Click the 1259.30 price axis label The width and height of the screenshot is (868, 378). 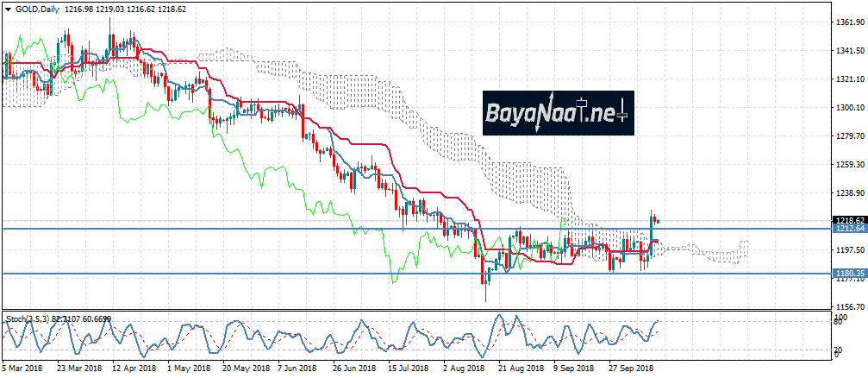click(x=849, y=165)
